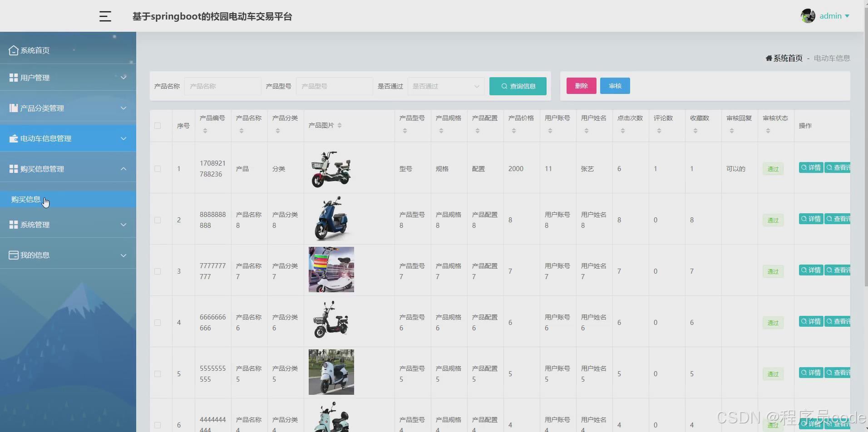
Task: Click the 产品分类管理 icon
Action: 14,108
